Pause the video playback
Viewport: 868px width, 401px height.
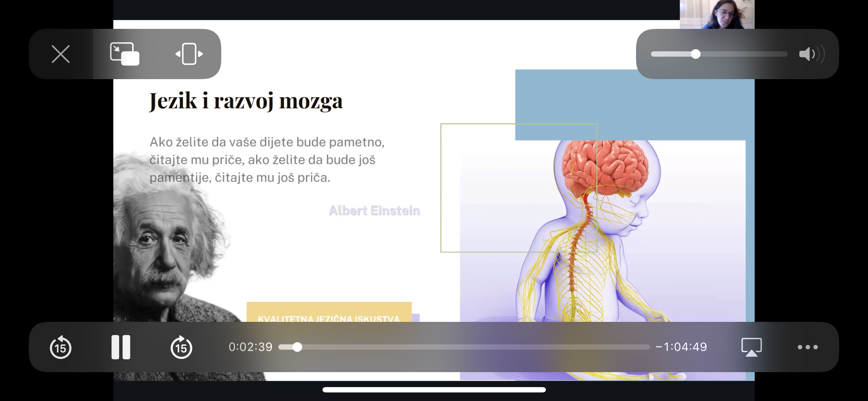click(121, 347)
